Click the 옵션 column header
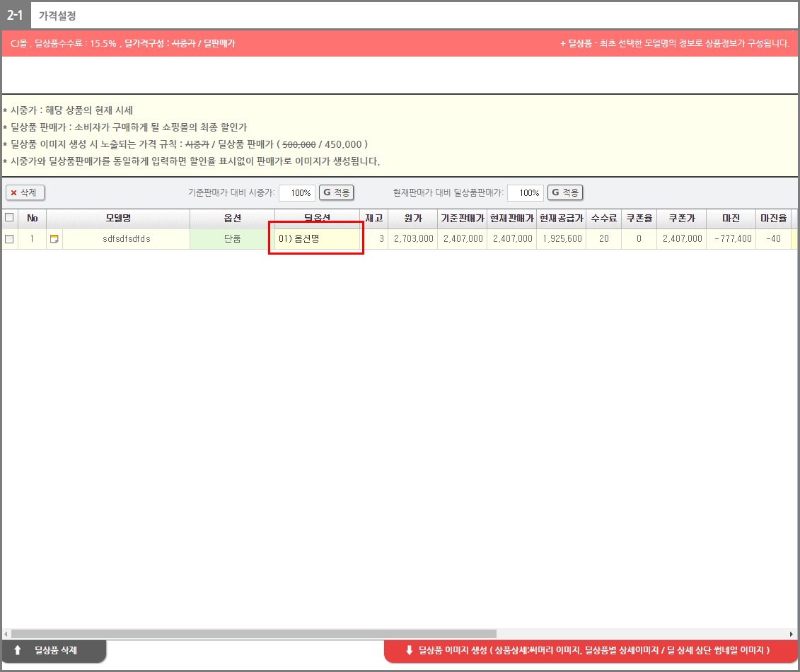Image resolution: width=800 pixels, height=672 pixels. [232, 218]
